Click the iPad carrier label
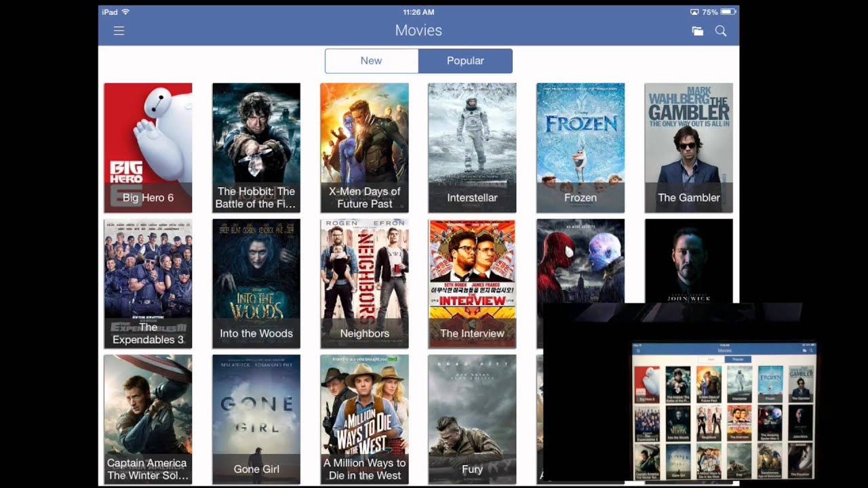The image size is (868, 488). coord(110,12)
